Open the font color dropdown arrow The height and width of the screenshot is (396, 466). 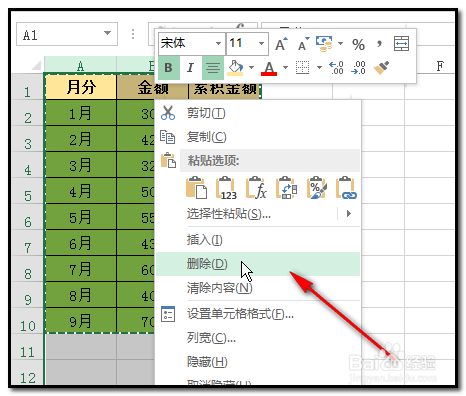click(285, 68)
